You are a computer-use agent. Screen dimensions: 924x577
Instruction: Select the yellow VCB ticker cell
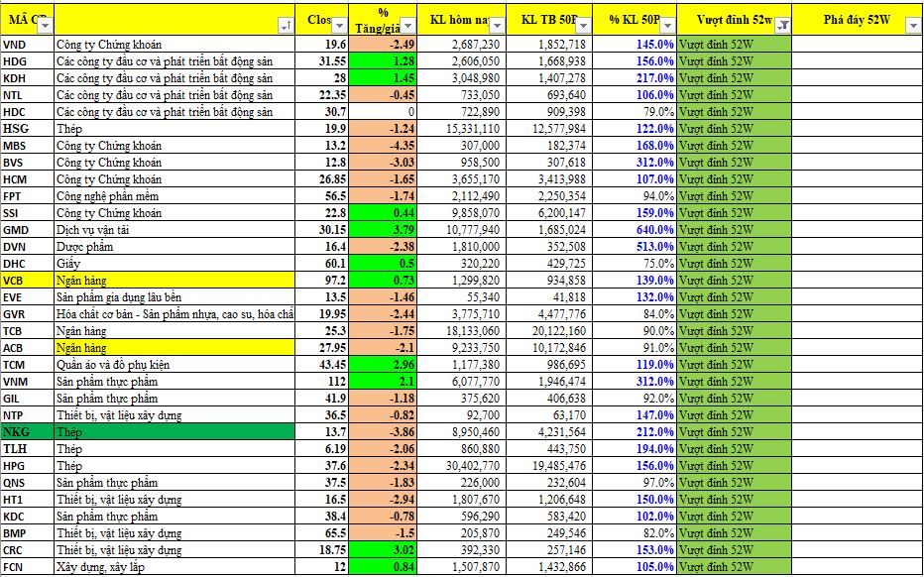[x=27, y=281]
